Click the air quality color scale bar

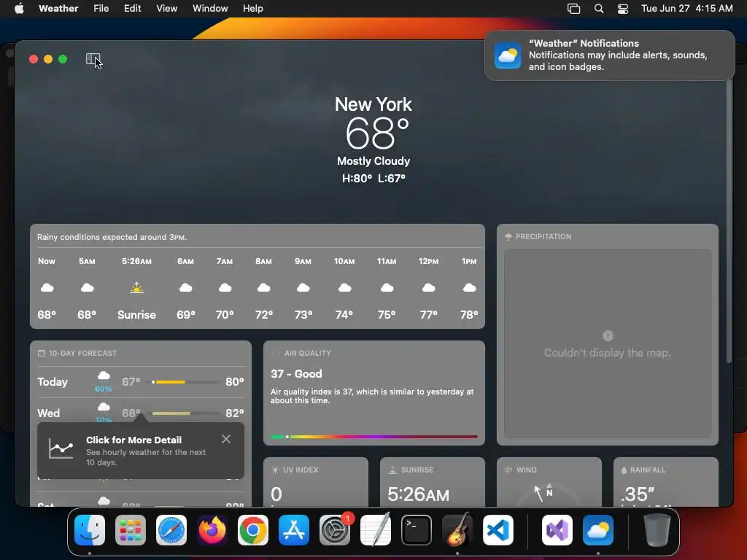(x=374, y=437)
